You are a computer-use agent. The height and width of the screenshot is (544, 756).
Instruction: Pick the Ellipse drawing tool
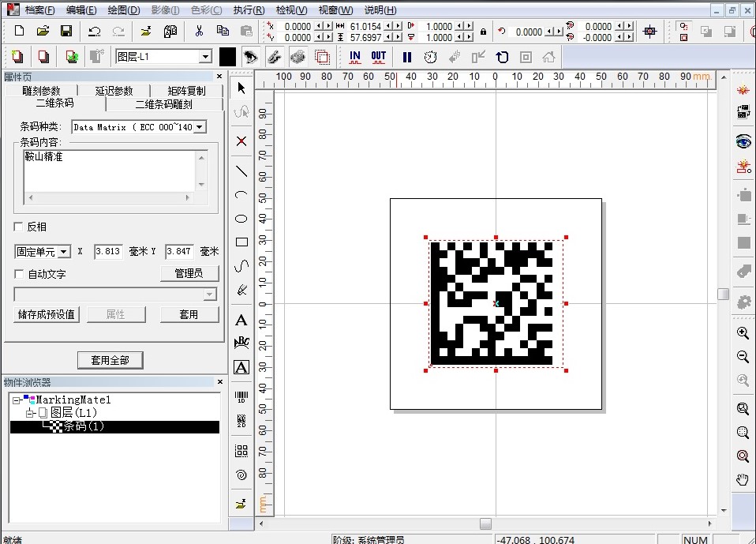click(x=241, y=219)
